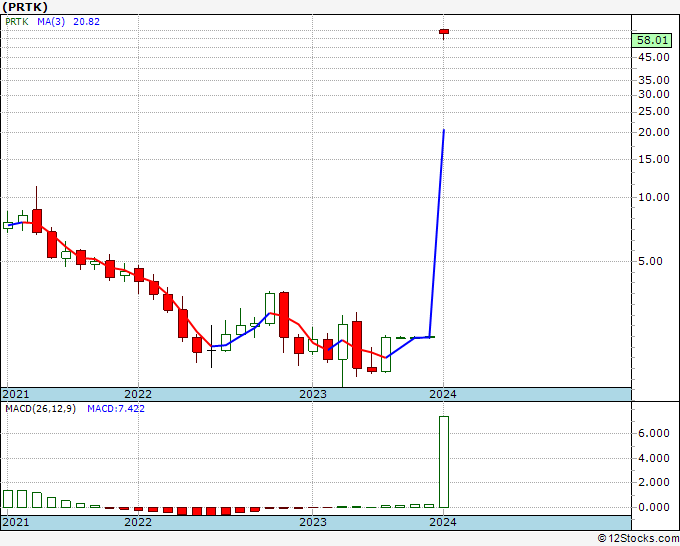
Task: Click the green 58.01 price tag
Action: 652,40
